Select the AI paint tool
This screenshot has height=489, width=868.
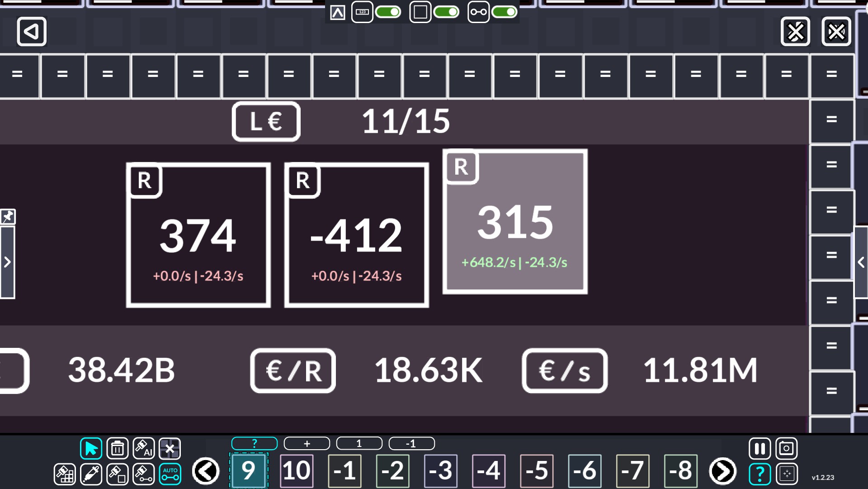tap(144, 449)
